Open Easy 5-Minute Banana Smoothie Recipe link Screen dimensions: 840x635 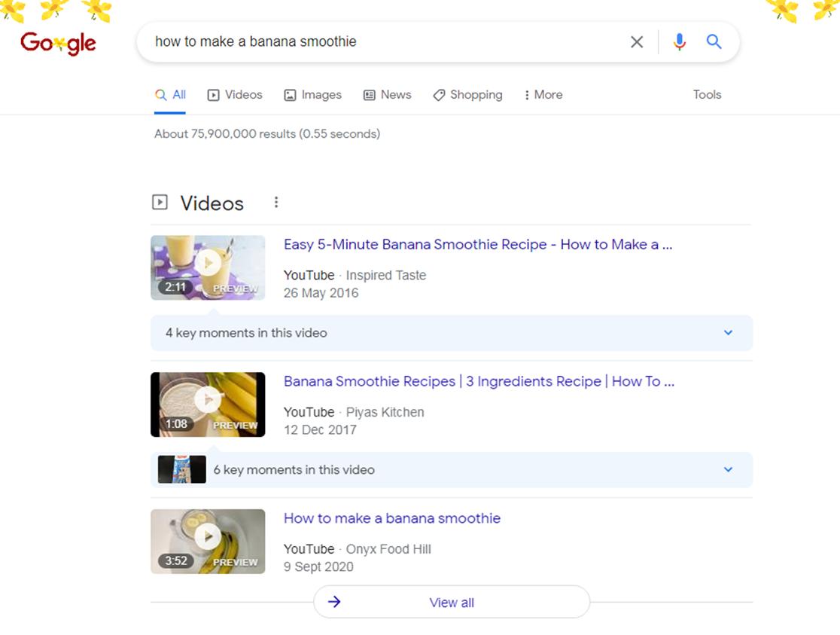(478, 245)
